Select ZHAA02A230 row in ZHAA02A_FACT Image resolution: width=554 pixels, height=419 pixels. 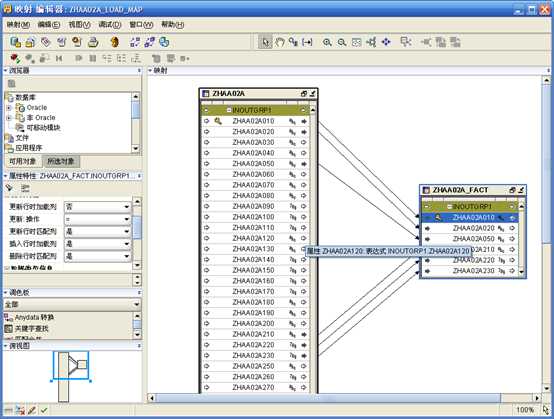[470, 271]
